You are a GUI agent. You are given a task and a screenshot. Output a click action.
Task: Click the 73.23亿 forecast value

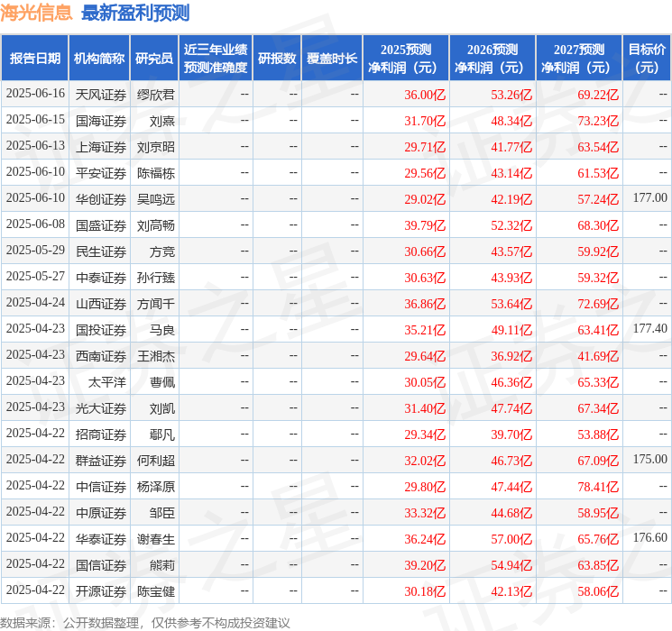[x=598, y=121]
